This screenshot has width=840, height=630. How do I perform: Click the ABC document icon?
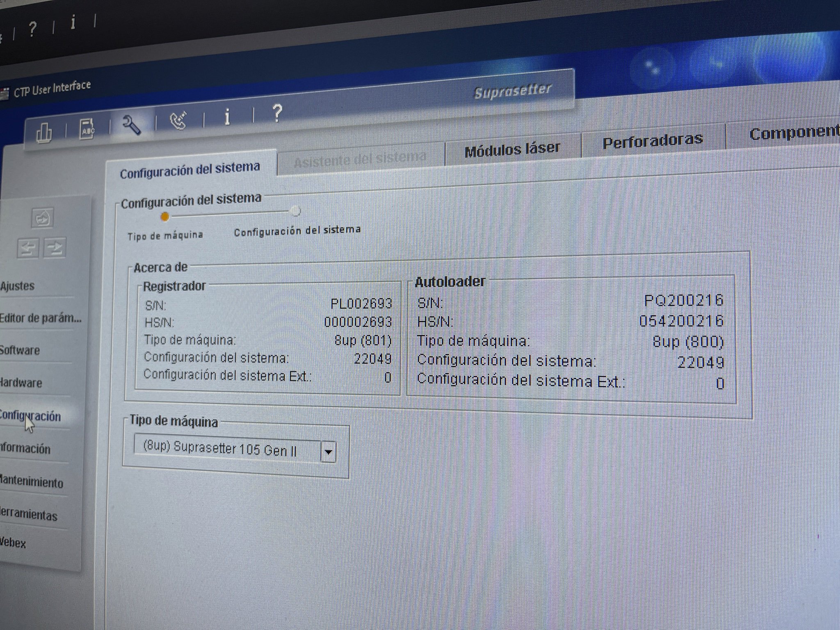(x=87, y=129)
